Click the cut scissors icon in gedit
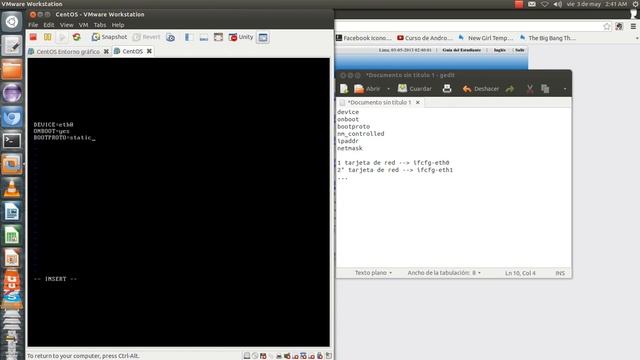This screenshot has width=640, height=360. click(x=530, y=89)
